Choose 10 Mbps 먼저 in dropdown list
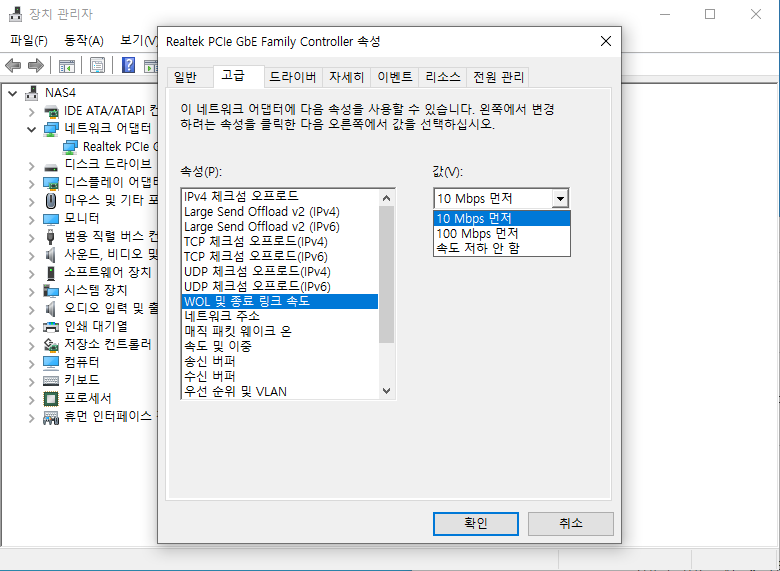The image size is (780, 571). tap(501, 218)
